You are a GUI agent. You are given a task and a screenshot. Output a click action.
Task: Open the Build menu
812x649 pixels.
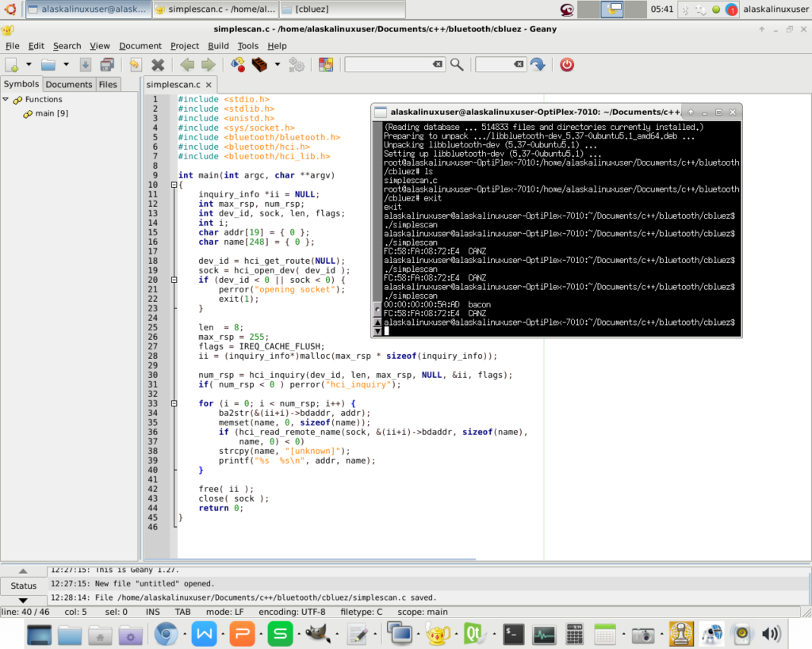(218, 46)
